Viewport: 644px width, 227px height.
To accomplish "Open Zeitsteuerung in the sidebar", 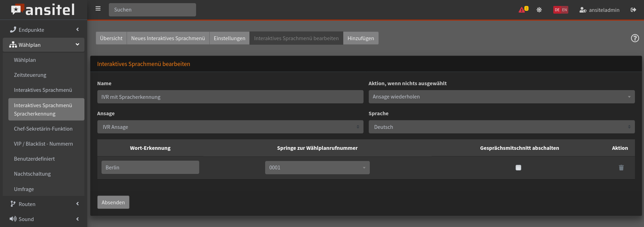I will (30, 75).
